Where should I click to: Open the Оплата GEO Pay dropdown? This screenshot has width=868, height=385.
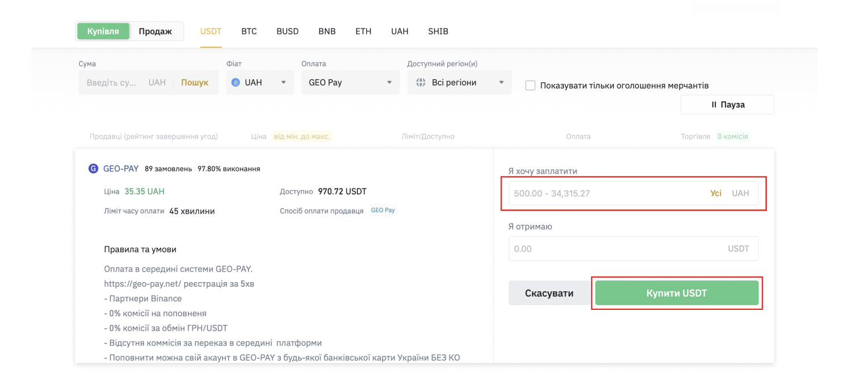(x=351, y=83)
